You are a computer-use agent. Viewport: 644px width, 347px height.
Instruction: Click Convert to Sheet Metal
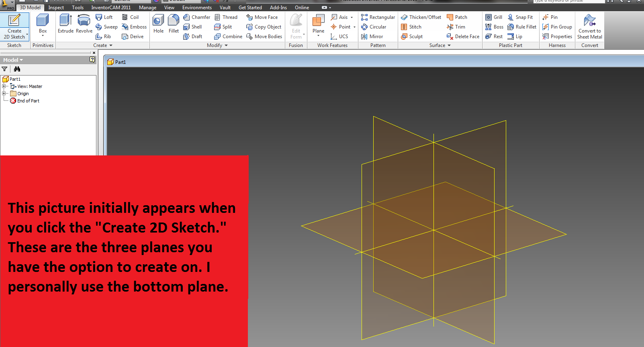coord(589,27)
